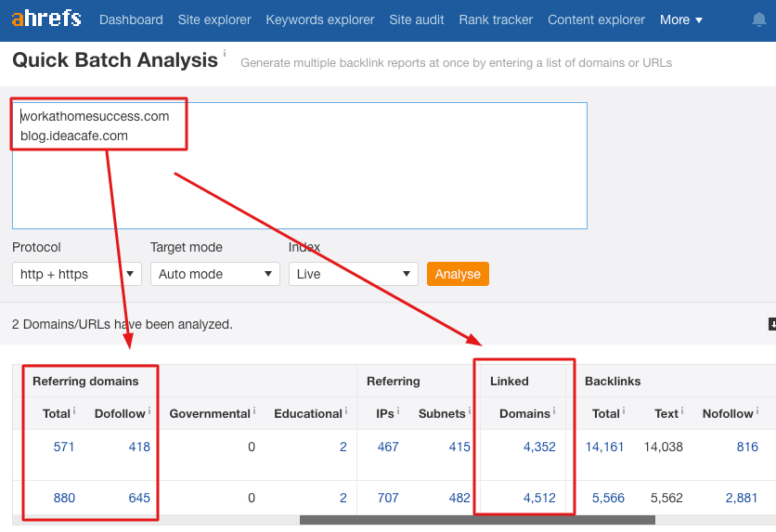Click info icon next to Linked Domains header
This screenshot has height=532, width=776.
pyautogui.click(x=554, y=410)
